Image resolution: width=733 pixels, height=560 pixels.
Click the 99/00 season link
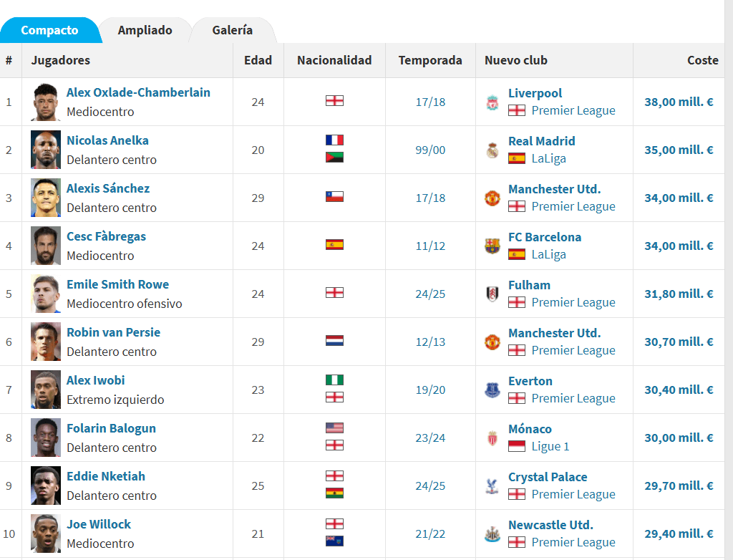point(430,150)
